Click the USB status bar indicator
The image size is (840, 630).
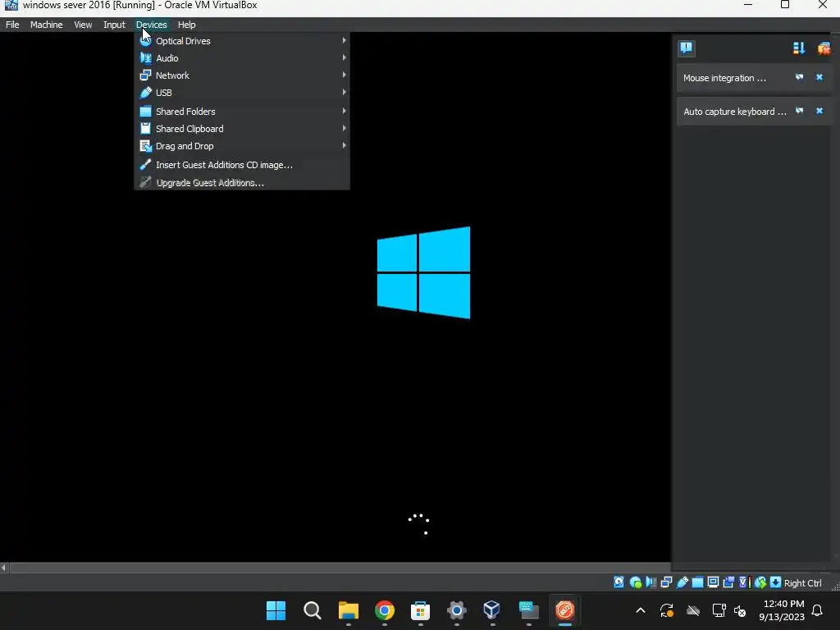pyautogui.click(x=682, y=582)
